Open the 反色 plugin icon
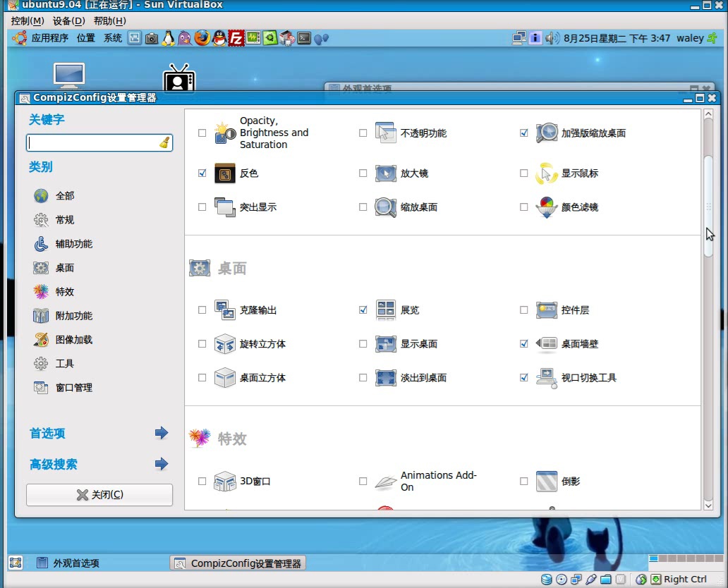This screenshot has width=728, height=588. point(225,173)
